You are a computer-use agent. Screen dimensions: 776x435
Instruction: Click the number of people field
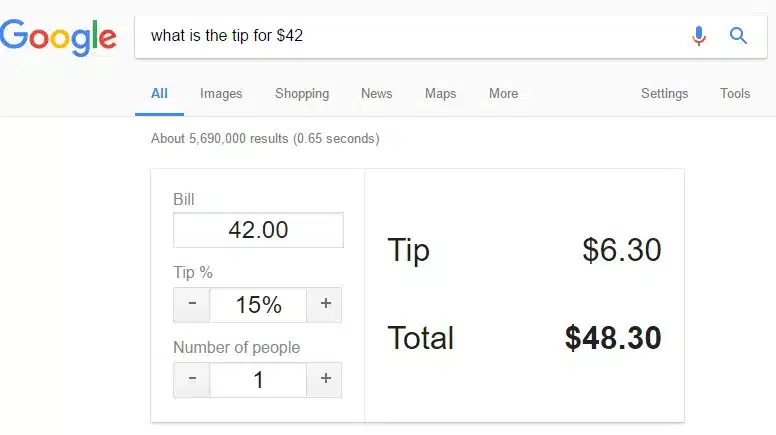click(x=258, y=380)
